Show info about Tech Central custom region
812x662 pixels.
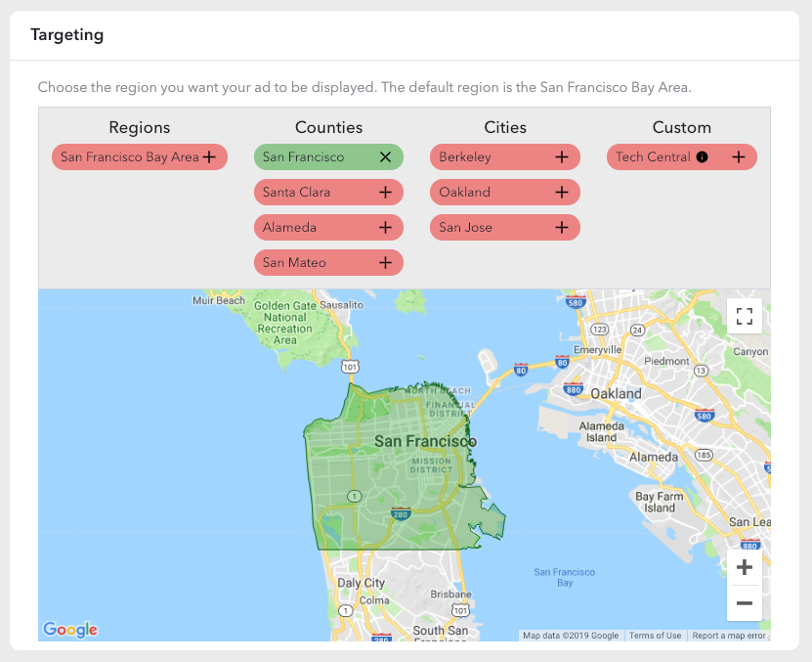(x=702, y=157)
